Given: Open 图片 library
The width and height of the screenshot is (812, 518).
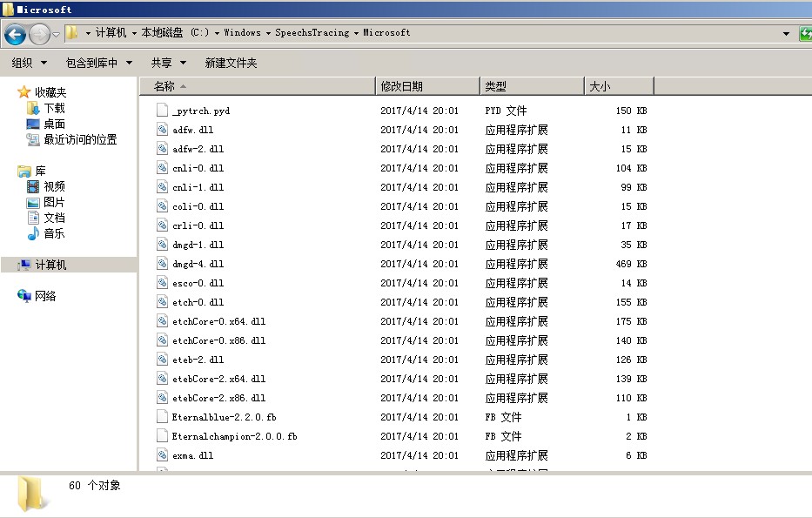Looking at the screenshot, I should pos(54,202).
